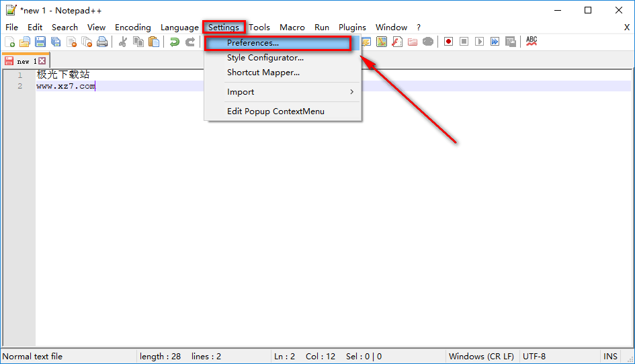Open the Function List toolbar icon
The height and width of the screenshot is (364, 635).
(397, 42)
